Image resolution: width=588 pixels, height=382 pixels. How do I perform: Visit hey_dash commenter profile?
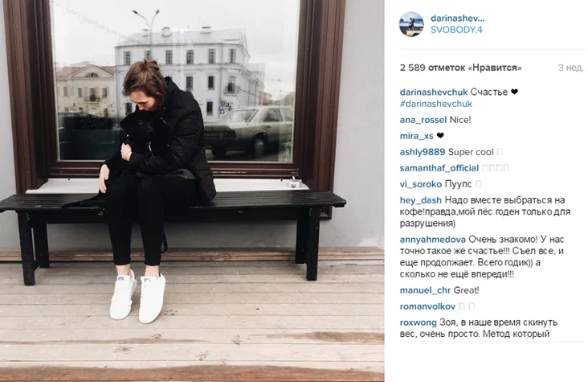420,200
